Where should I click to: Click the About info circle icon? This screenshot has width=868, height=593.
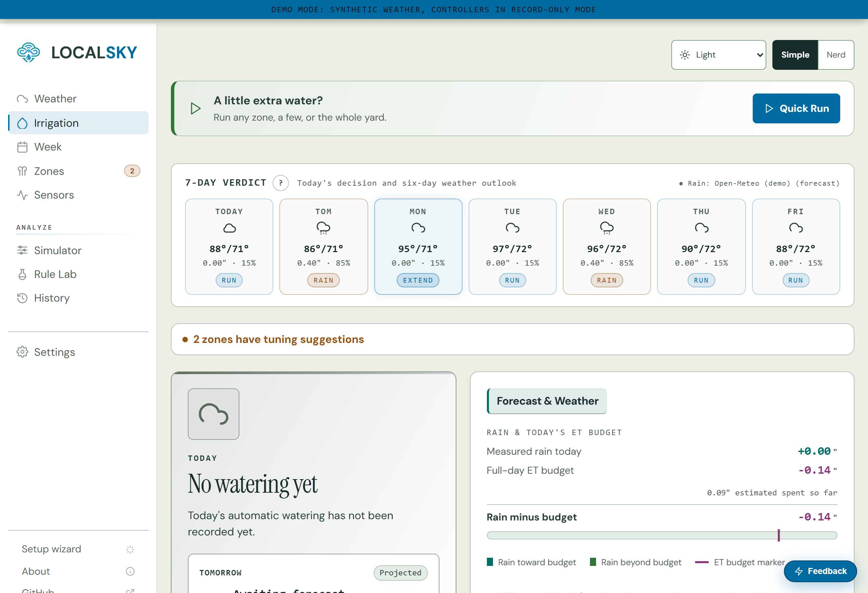click(130, 571)
